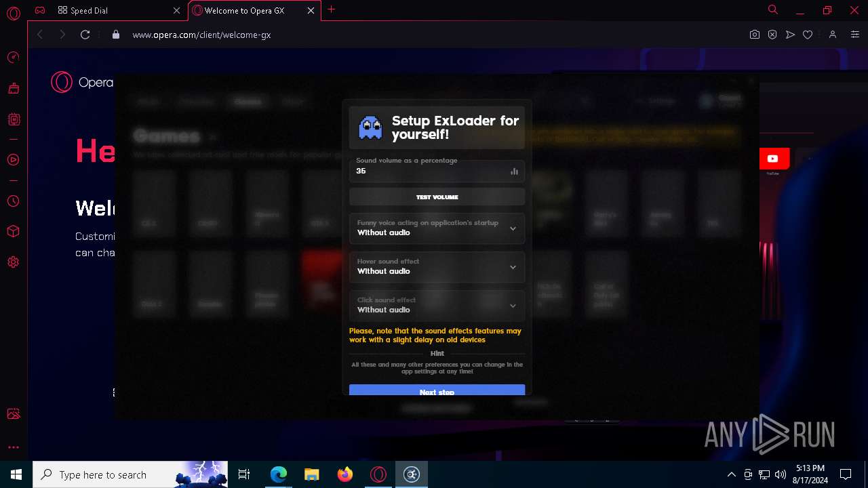Open Windows Start menu

point(16,474)
